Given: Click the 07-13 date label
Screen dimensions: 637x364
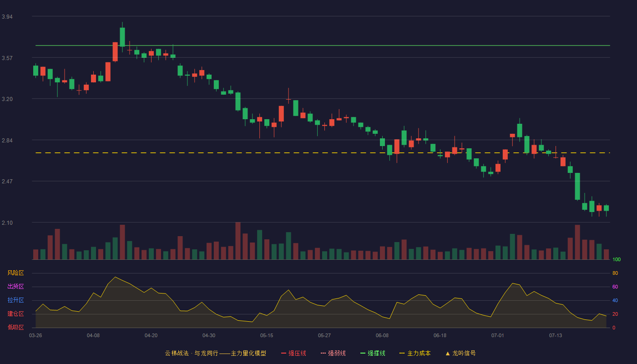Looking at the screenshot, I should (x=556, y=335).
